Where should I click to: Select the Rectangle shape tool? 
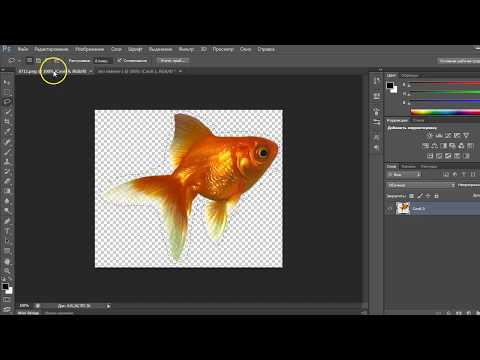click(x=7, y=251)
